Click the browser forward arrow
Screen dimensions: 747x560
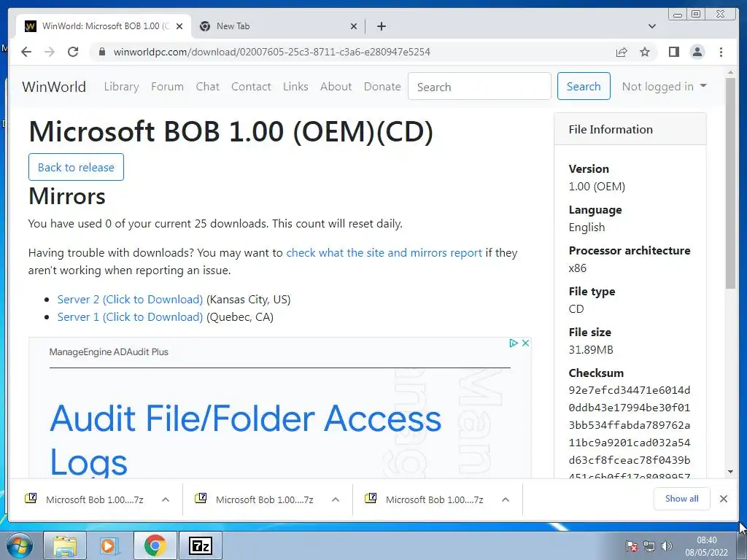(50, 52)
